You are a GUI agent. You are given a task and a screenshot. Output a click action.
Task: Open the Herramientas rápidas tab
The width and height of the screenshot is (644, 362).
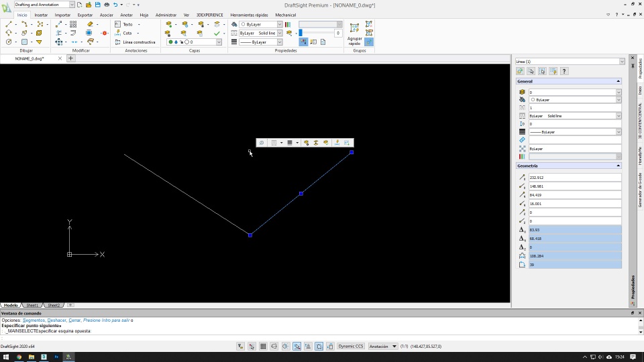[249, 15]
